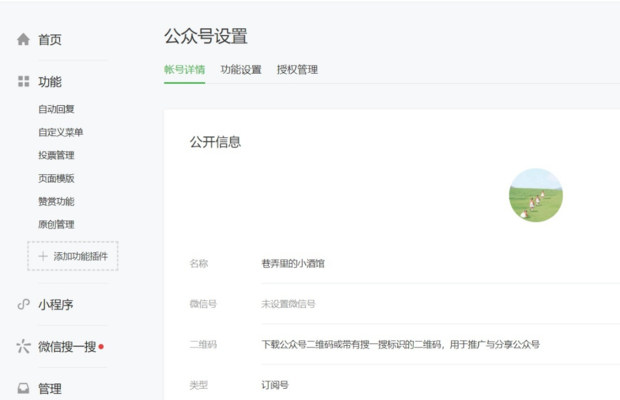Switch to the 功能设置 tab

[x=241, y=70]
